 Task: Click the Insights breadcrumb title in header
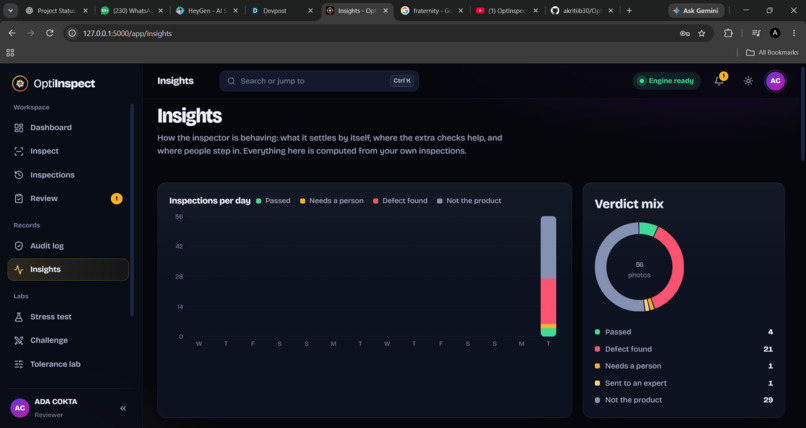pyautogui.click(x=175, y=81)
